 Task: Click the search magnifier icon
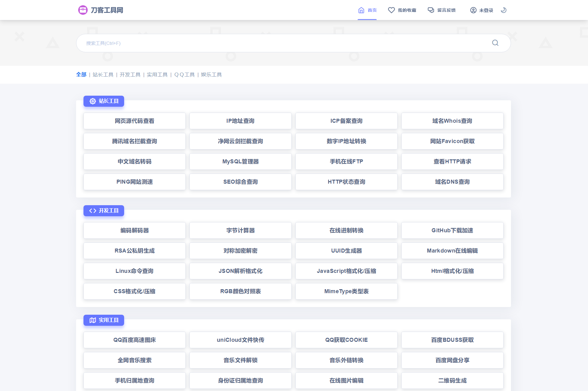pos(495,43)
